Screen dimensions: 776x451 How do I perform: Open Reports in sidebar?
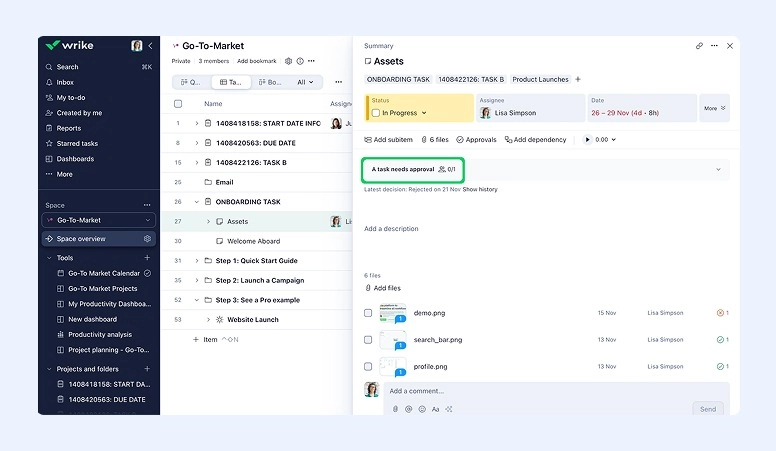tap(68, 128)
